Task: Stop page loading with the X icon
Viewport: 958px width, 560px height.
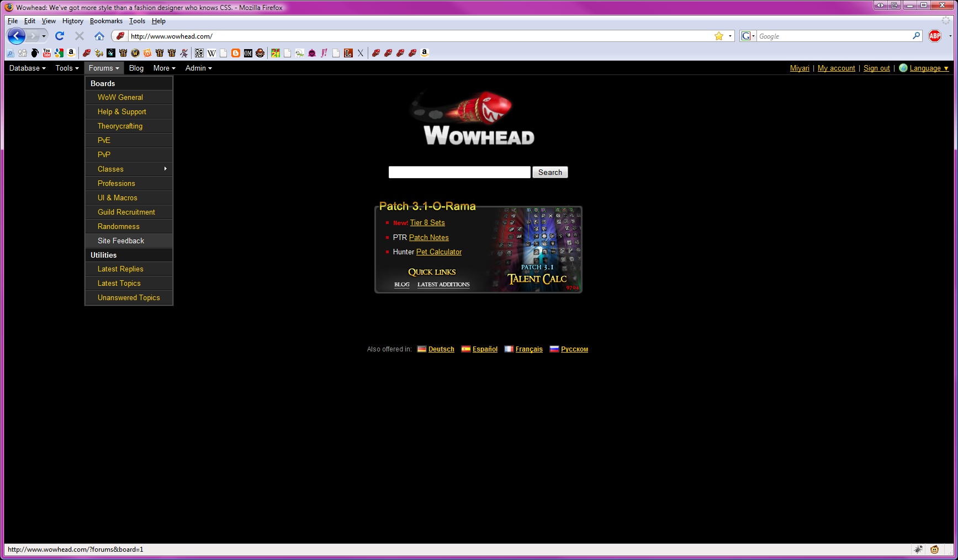Action: pyautogui.click(x=80, y=36)
